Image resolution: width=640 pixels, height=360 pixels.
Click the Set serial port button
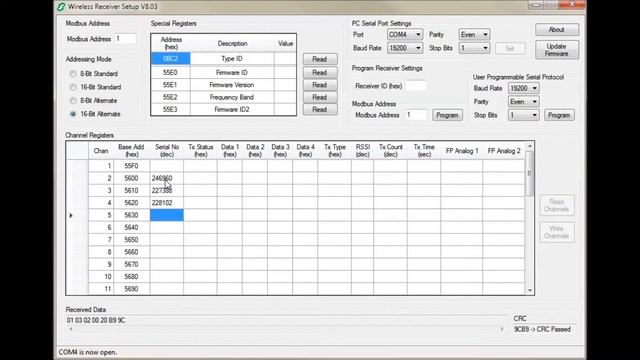[x=510, y=48]
